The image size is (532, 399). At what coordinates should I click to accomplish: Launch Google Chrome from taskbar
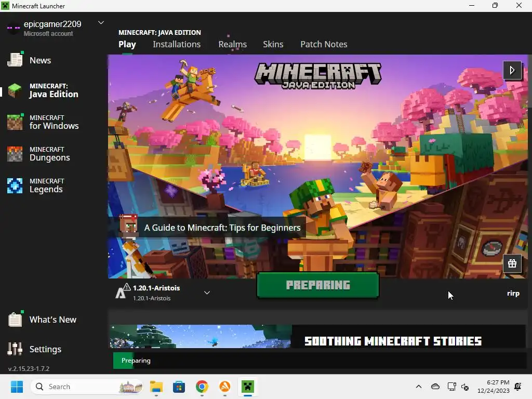202,387
